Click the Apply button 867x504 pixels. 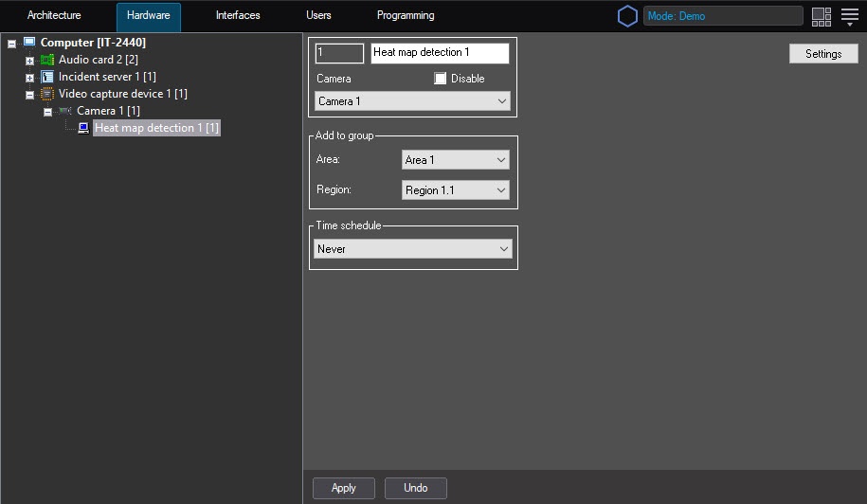point(343,488)
